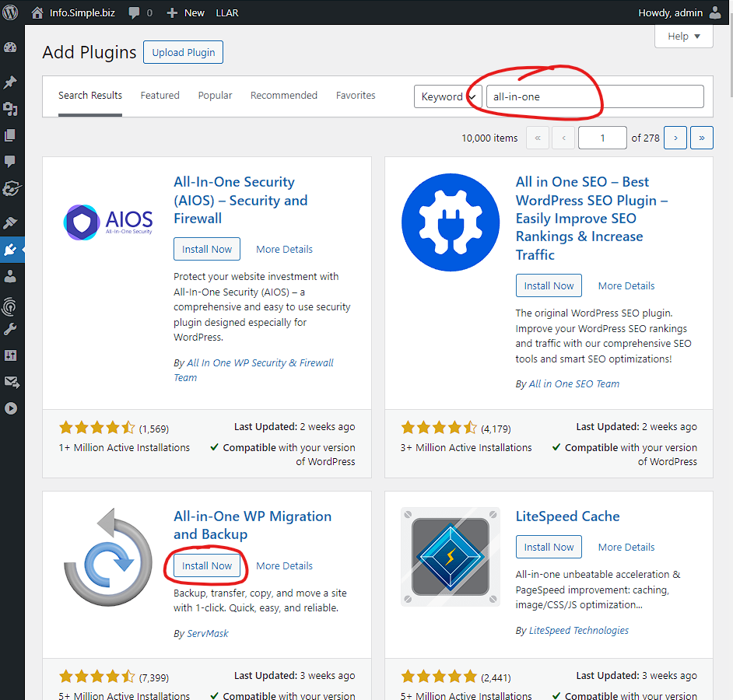Open the New content menu in admin bar
The image size is (733, 700).
[x=186, y=12]
